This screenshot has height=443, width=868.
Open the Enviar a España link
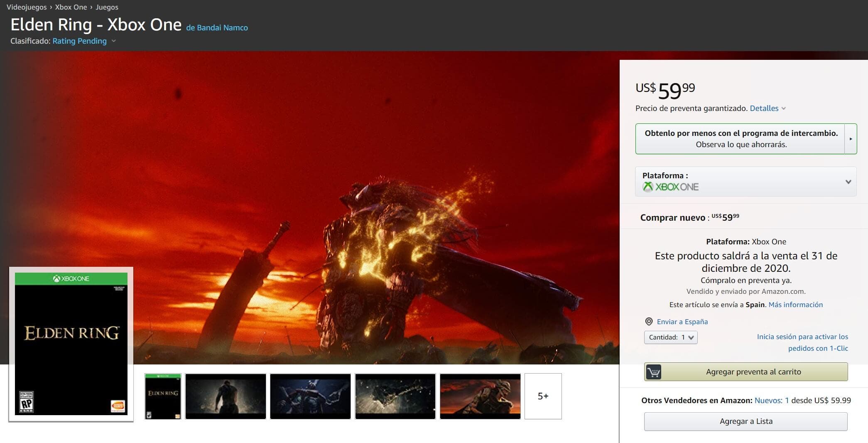pos(682,322)
